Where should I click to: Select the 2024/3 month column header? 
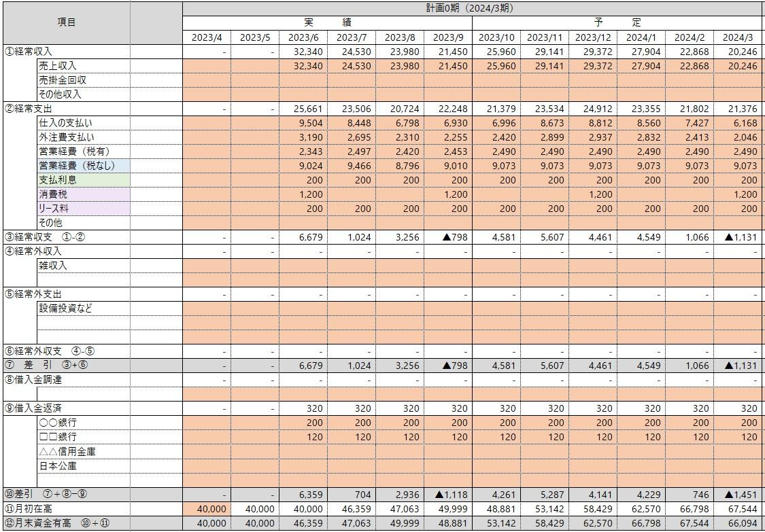click(737, 37)
